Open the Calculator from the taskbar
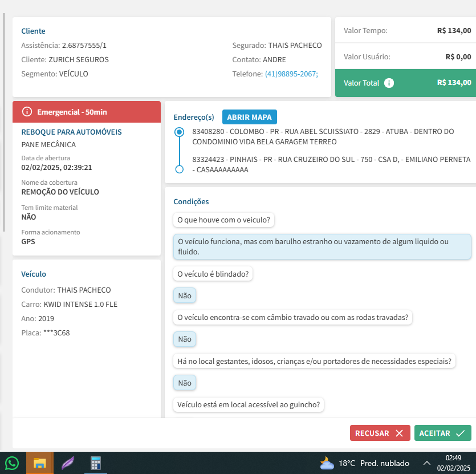 (x=96, y=463)
